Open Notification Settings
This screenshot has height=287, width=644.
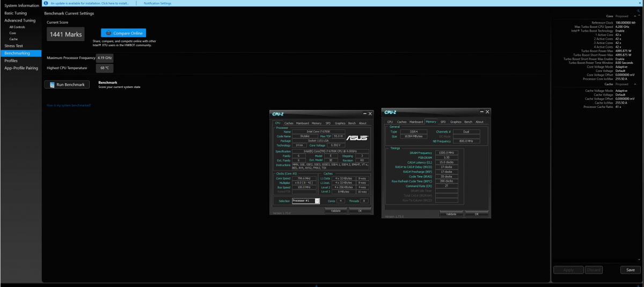158,3
